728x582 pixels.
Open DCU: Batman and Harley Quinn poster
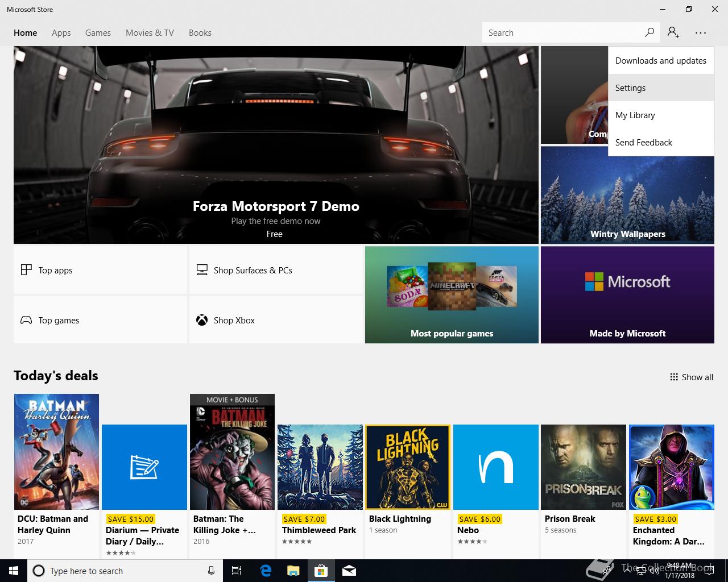[x=56, y=452]
